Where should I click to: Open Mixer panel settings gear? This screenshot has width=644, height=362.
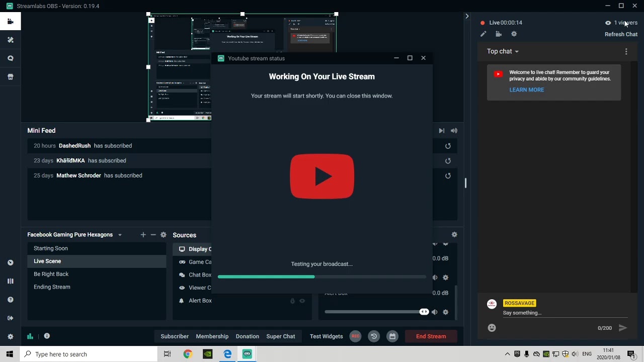click(454, 235)
